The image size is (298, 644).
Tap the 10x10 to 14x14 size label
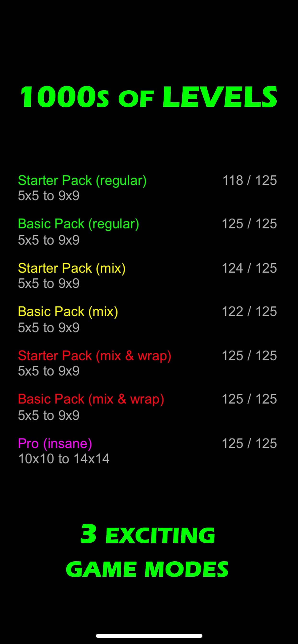64,459
